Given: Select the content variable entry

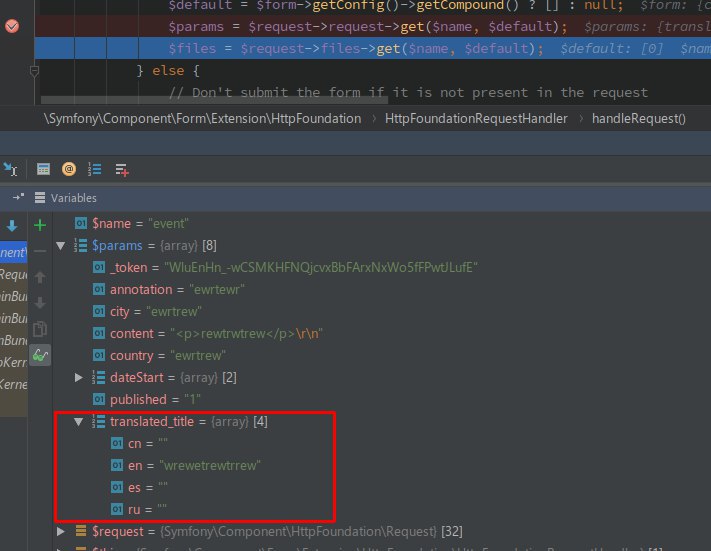Looking at the screenshot, I should (208, 334).
